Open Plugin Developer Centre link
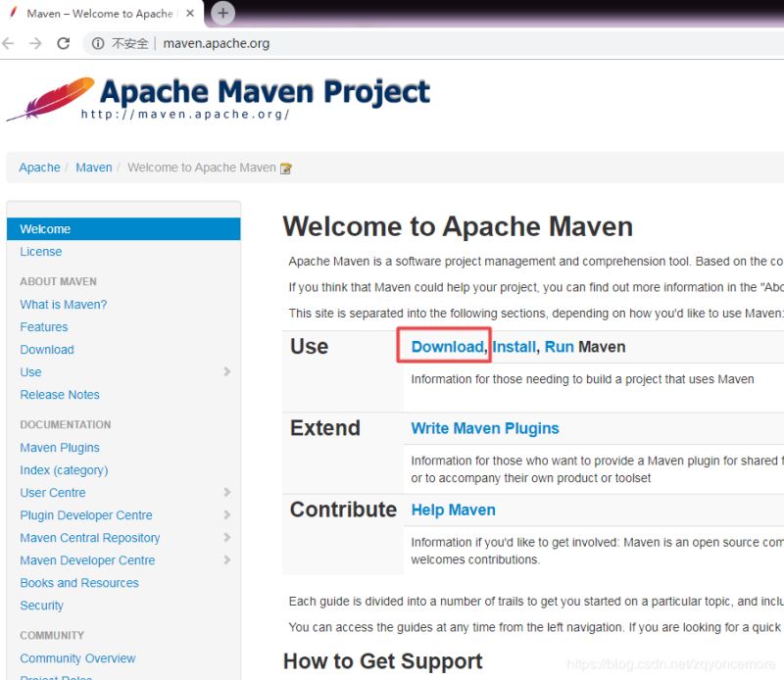The height and width of the screenshot is (680, 784). point(86,515)
